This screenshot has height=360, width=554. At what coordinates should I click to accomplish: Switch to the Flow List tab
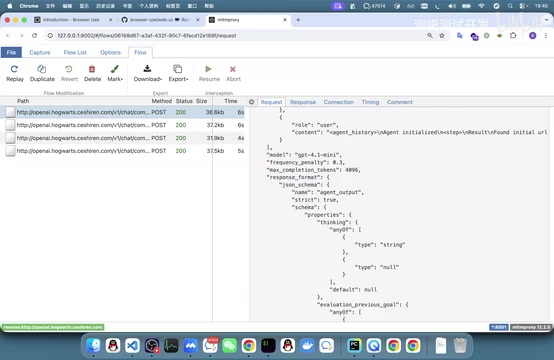75,52
